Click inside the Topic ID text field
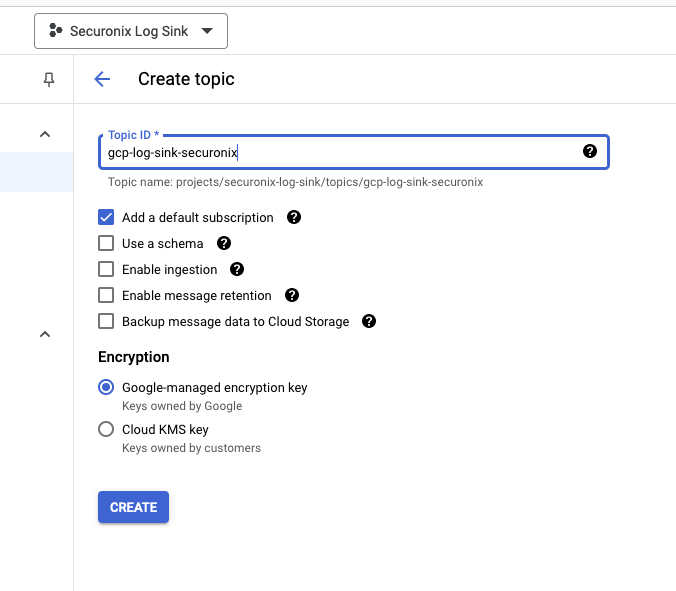676x591 pixels. [340, 153]
